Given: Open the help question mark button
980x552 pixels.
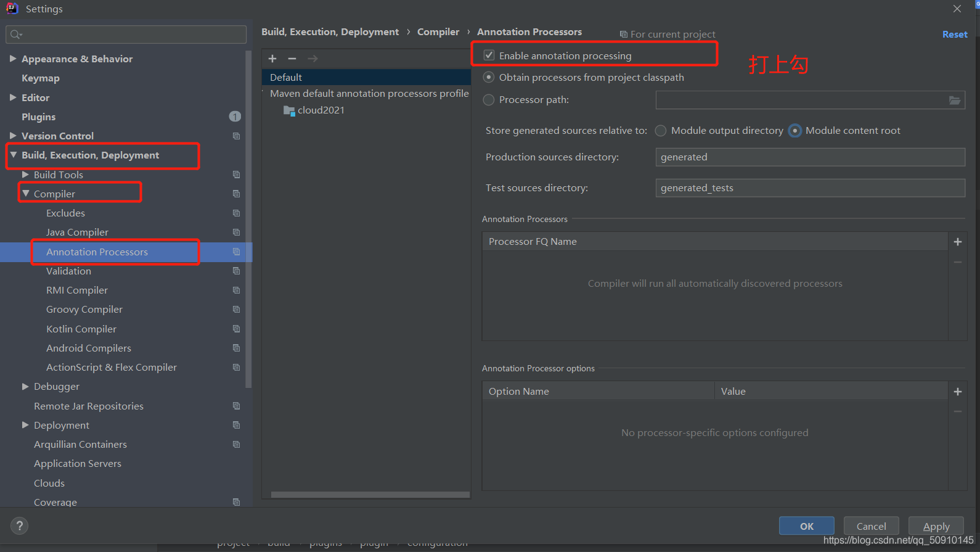Looking at the screenshot, I should pyautogui.click(x=20, y=525).
